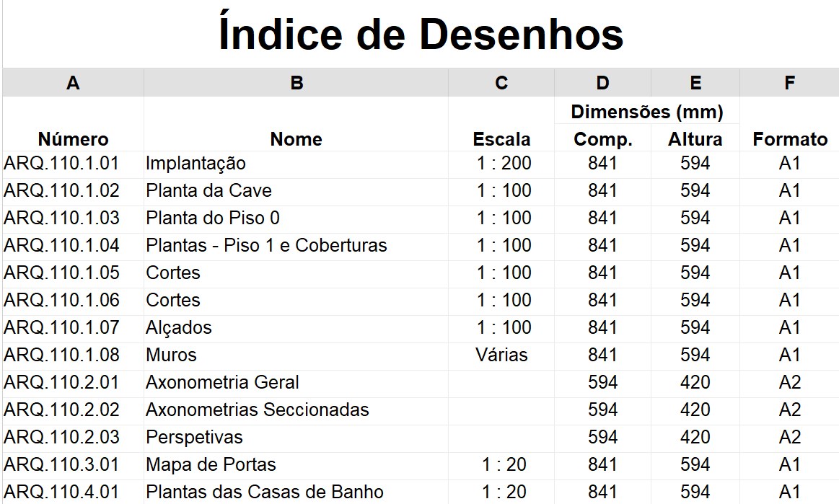Select the Planta da Cave cell
The image size is (839, 504).
tap(296, 192)
